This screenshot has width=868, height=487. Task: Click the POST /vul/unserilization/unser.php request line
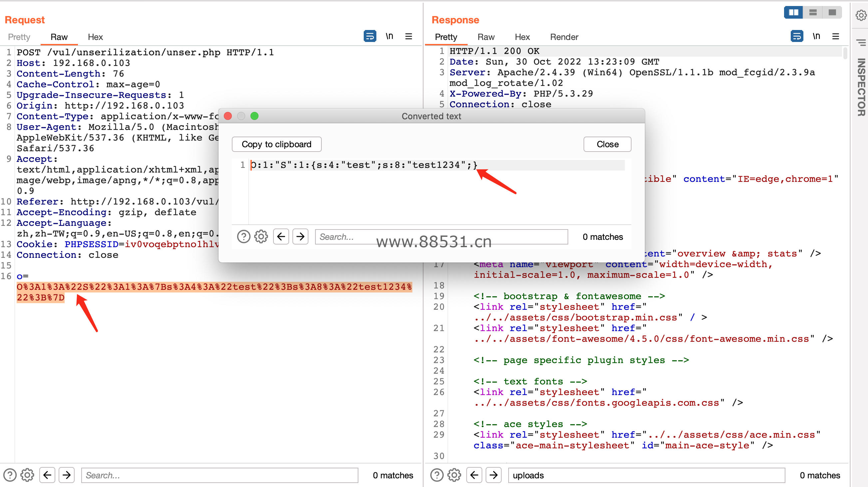[x=145, y=52]
